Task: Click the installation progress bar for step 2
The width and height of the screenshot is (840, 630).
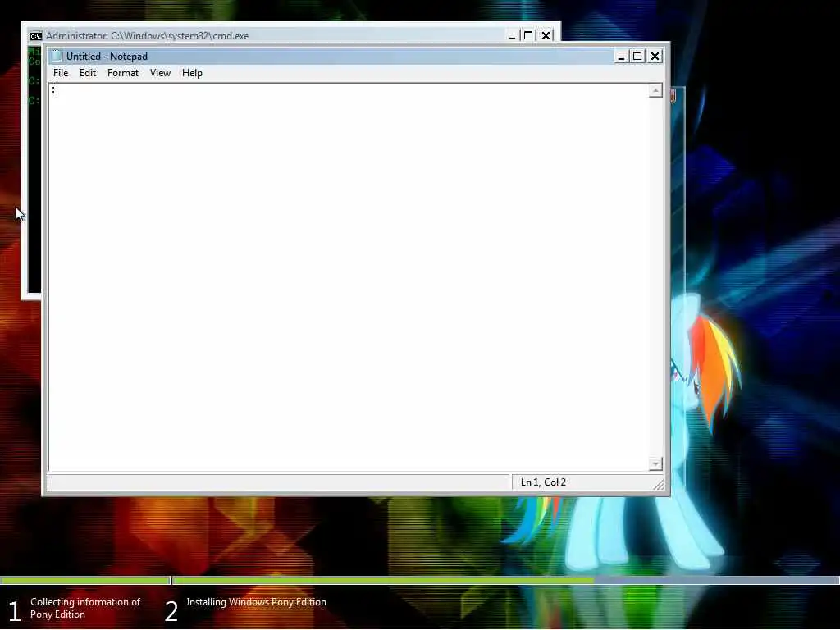Action: [505, 580]
